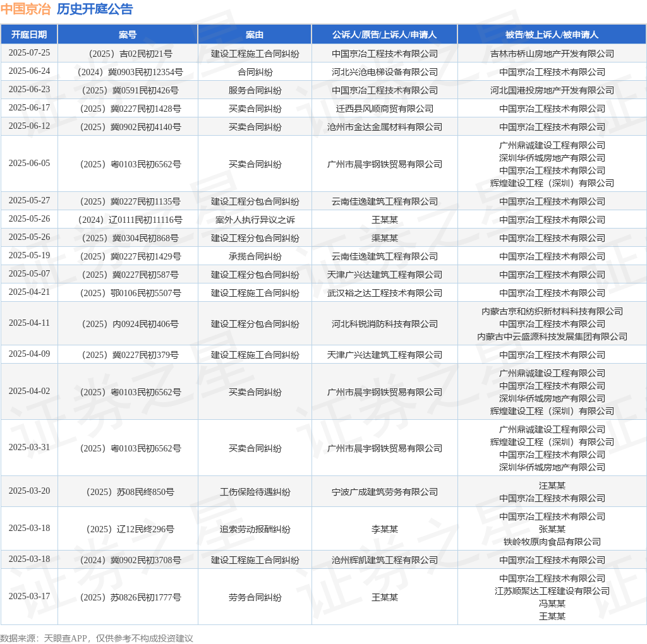
Task: Select case number (2025)冀0227民初1428号
Action: coord(130,109)
